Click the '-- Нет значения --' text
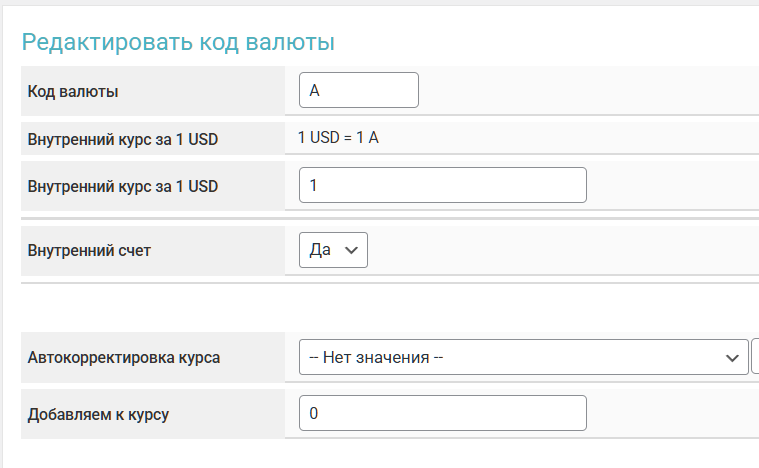Viewport: 759px width, 468px height. pos(376,357)
